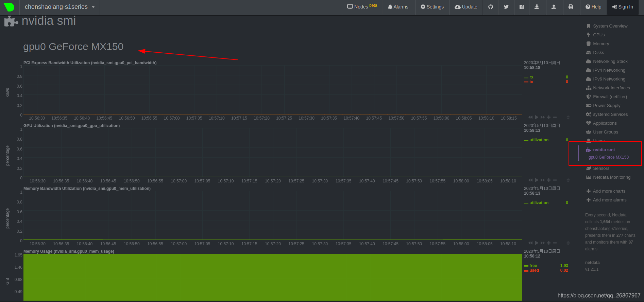The width and height of the screenshot is (644, 302).
Task: Zoom in the PCI Express Bandwidth chart
Action: [549, 117]
